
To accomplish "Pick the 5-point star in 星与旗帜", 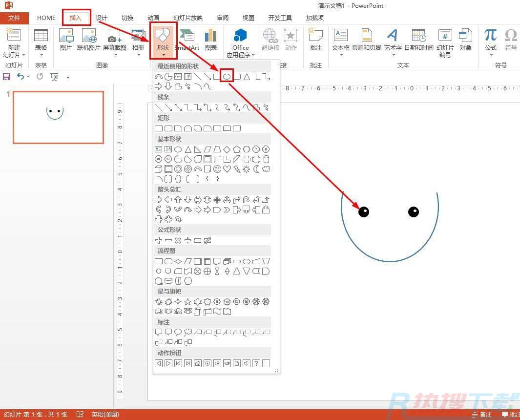I will point(188,302).
